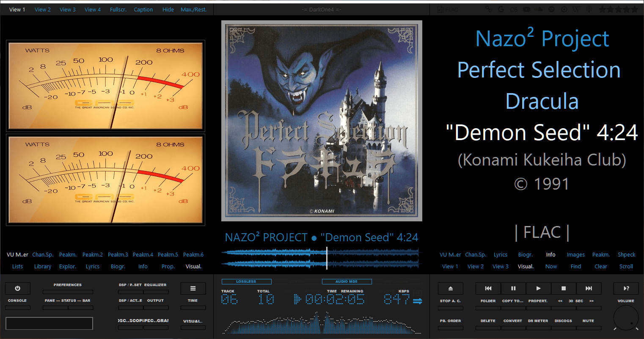644x339 pixels.
Task: Click the link chain icon in top bar
Action: pos(489,9)
